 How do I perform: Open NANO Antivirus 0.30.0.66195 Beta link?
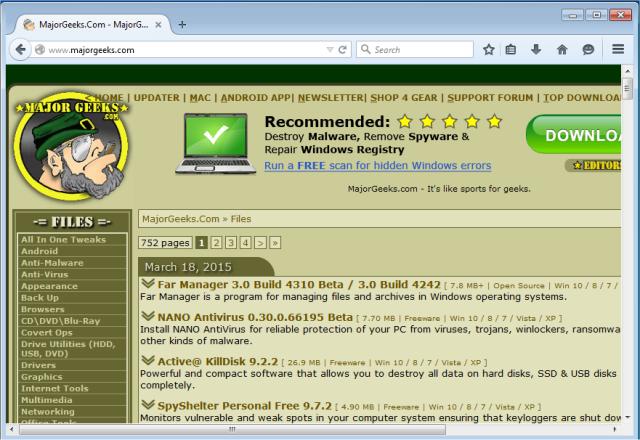(255, 317)
